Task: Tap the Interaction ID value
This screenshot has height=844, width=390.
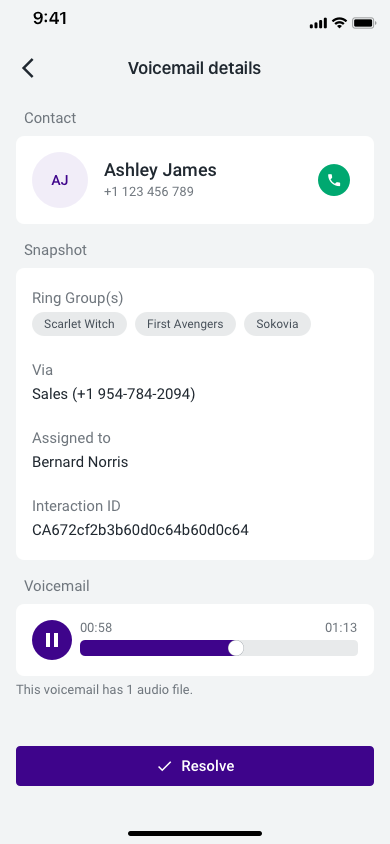Action: [140, 530]
